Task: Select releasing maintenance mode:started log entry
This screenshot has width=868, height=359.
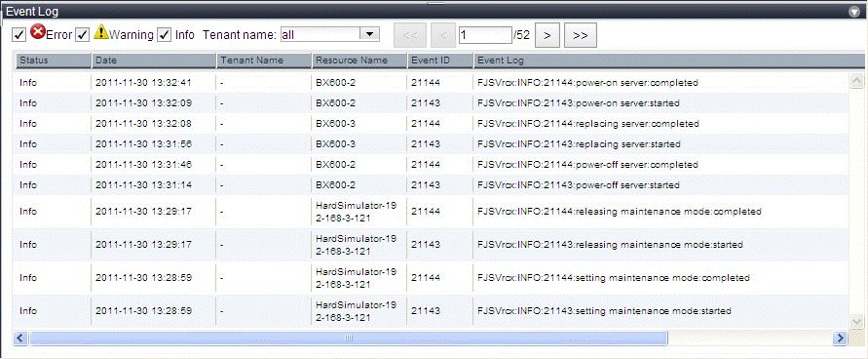Action: (x=610, y=245)
